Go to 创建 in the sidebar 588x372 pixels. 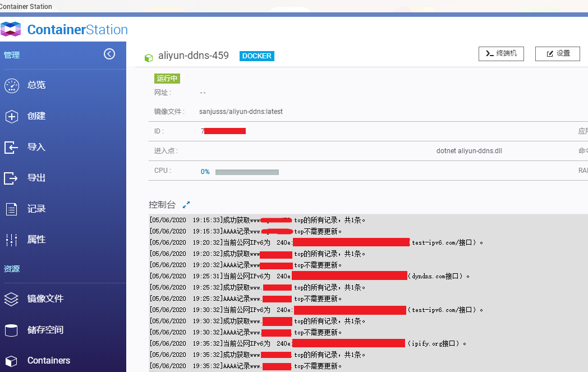[36, 116]
